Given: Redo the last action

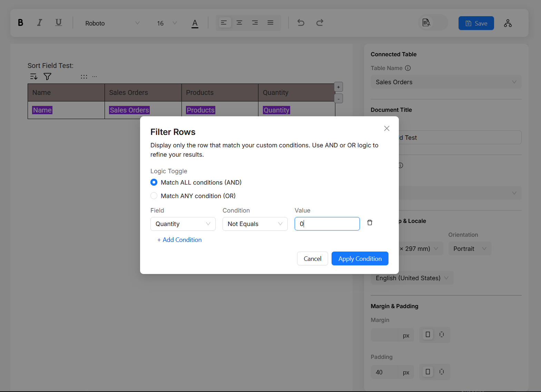Looking at the screenshot, I should tap(320, 23).
